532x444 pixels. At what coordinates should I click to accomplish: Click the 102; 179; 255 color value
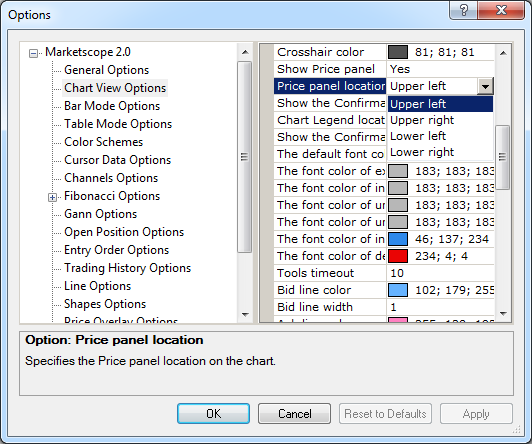454,290
